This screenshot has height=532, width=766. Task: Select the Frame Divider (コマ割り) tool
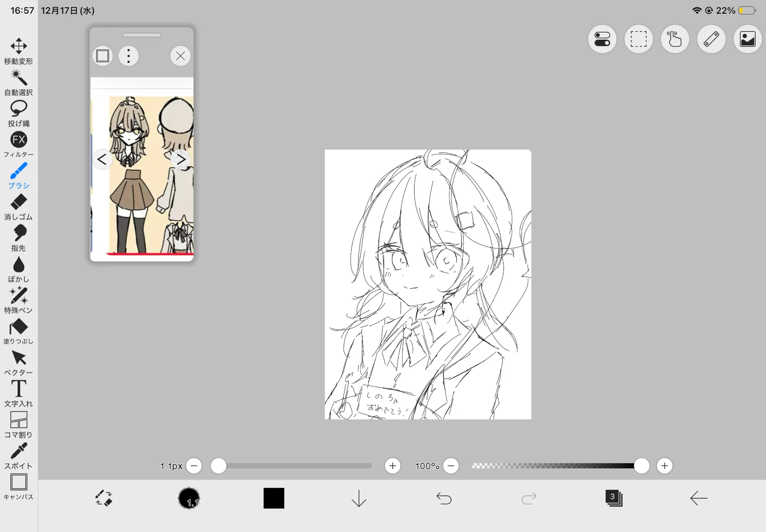click(x=19, y=425)
